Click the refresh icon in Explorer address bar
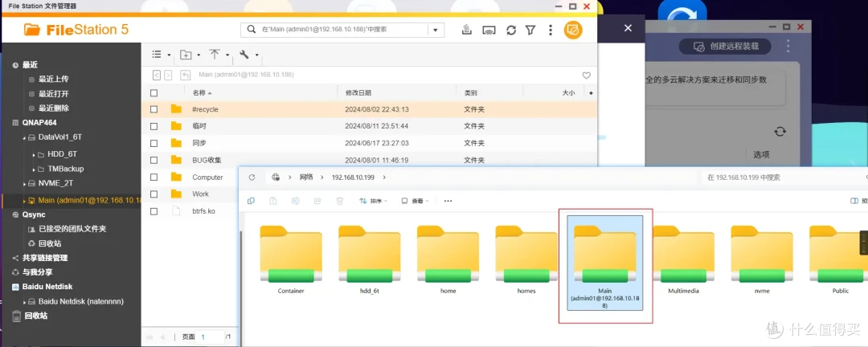The image size is (868, 347). coord(252,177)
